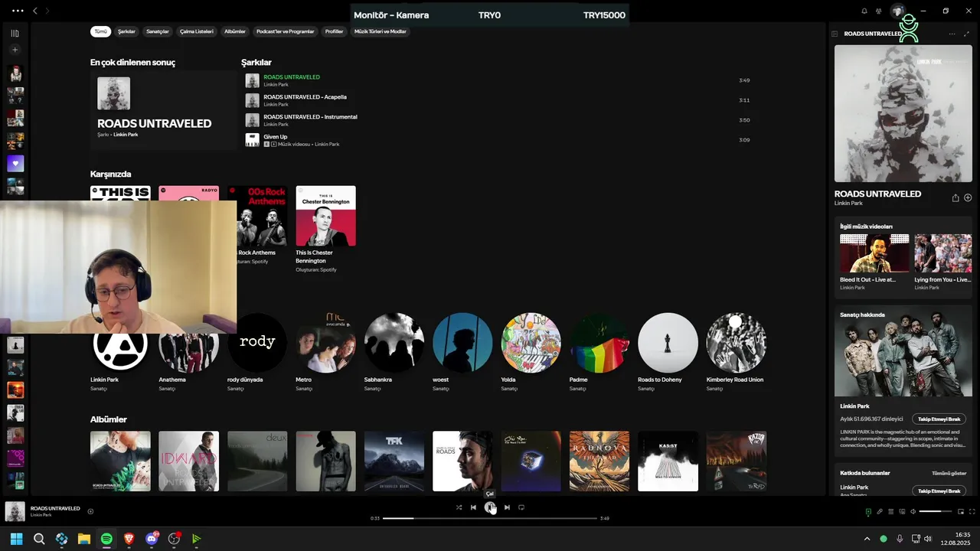980x551 pixels.
Task: Click Takibi Etmeyi Bırak under Sanatçı hakkında
Action: coord(939,419)
